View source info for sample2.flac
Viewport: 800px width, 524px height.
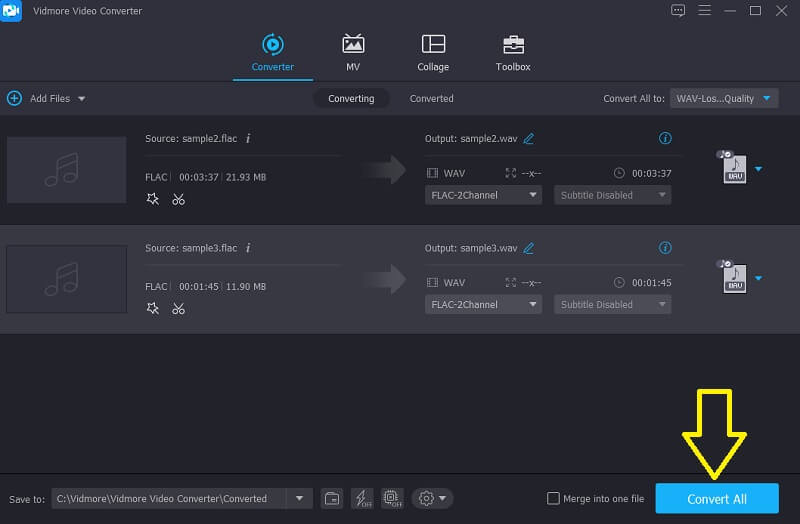248,138
